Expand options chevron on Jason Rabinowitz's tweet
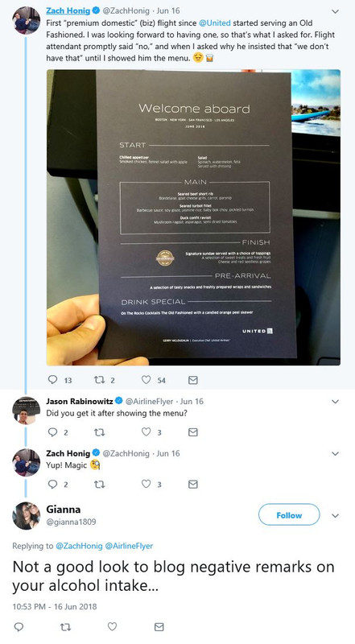355x644 pixels. (335, 401)
